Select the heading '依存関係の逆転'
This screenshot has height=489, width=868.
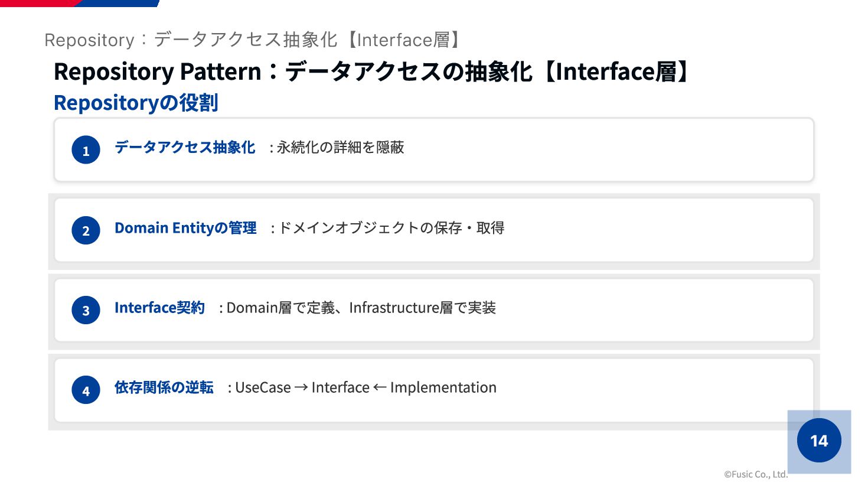coord(164,387)
